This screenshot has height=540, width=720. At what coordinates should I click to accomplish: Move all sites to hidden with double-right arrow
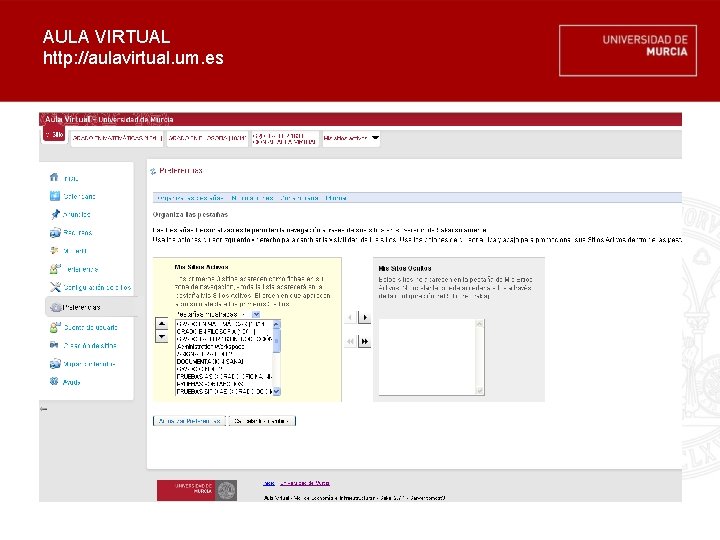point(365,341)
